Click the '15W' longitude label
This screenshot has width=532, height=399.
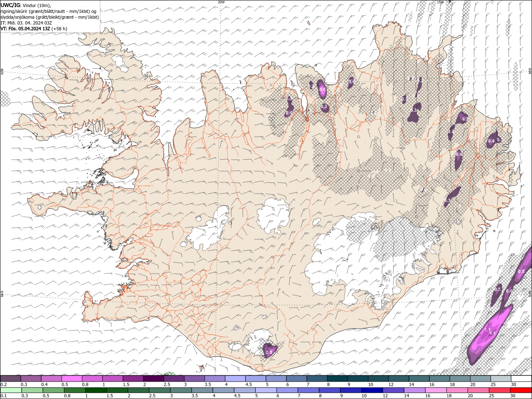(440, 2)
